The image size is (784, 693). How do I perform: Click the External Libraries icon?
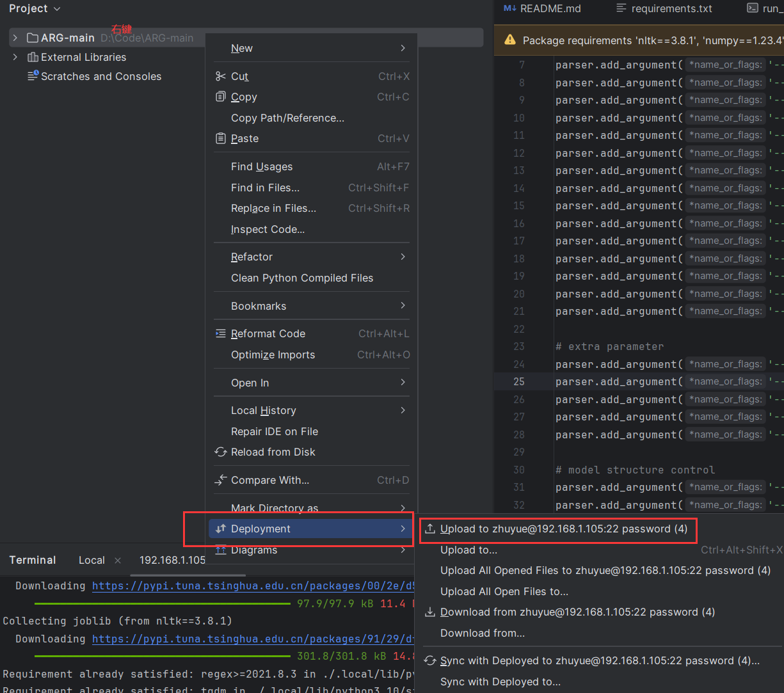click(33, 57)
